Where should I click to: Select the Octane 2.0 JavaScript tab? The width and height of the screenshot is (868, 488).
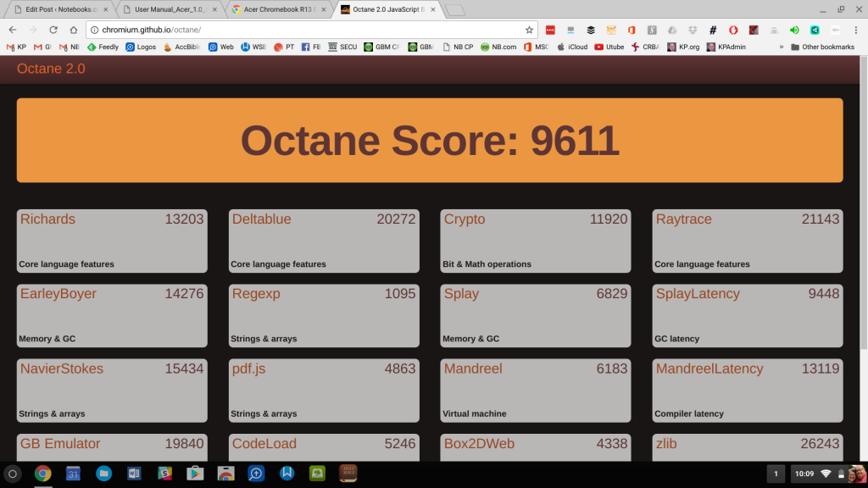click(x=387, y=9)
